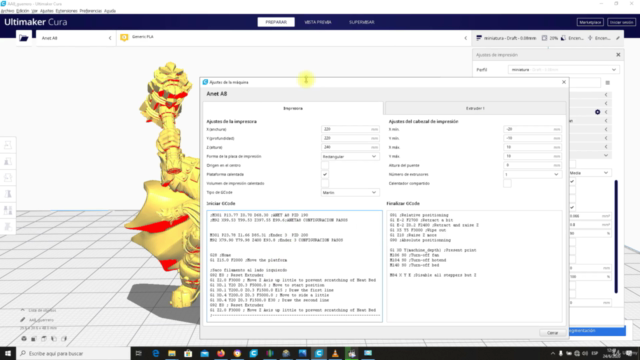Switch to the Extruder 1 tab
This screenshot has height=360, width=640.
[475, 108]
